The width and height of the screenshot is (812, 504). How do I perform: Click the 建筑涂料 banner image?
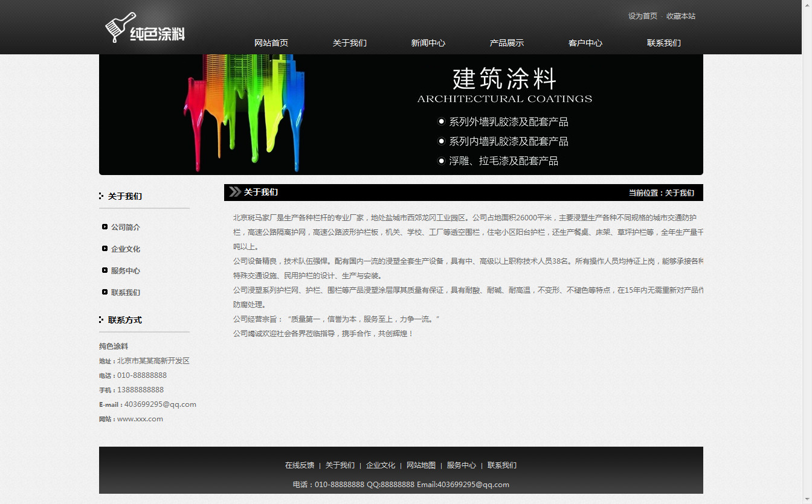tap(401, 115)
